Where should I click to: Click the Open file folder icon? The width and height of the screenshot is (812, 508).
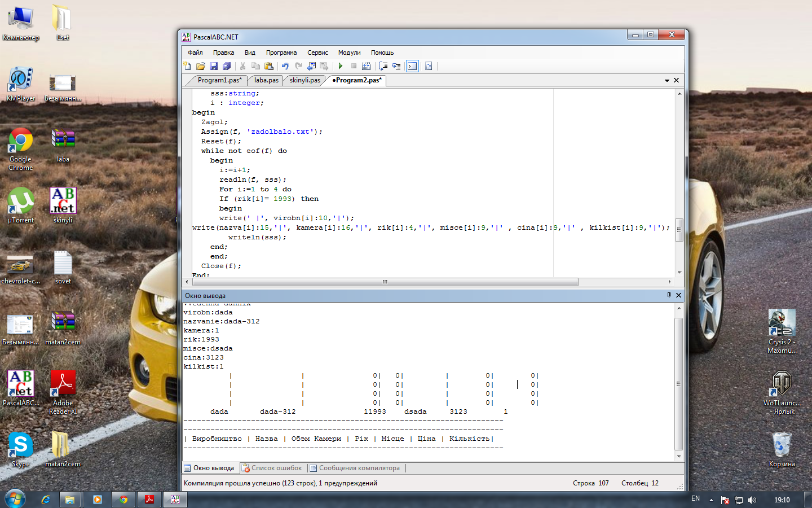(200, 66)
